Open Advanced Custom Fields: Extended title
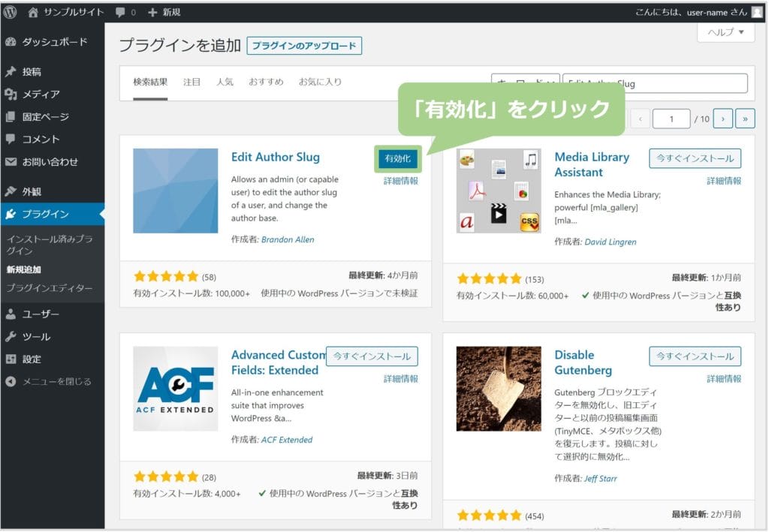Viewport: 769px width, 532px height. point(278,362)
